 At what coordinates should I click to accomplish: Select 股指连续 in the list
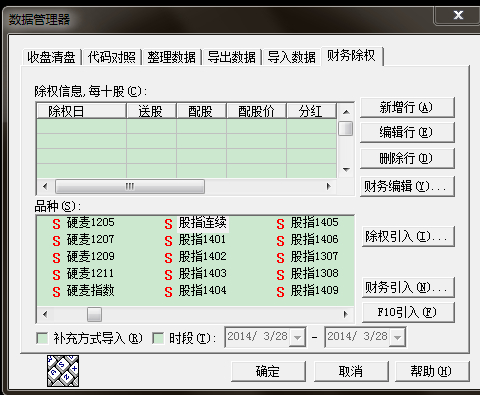tap(203, 223)
